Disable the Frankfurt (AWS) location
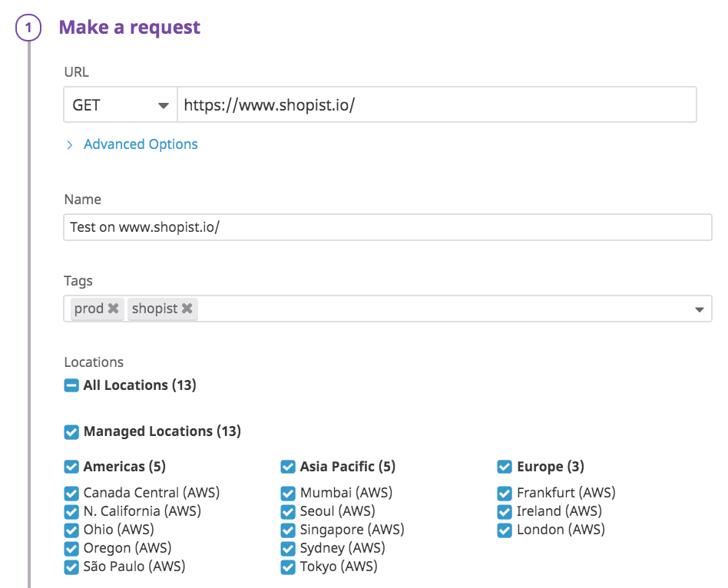This screenshot has height=588, width=728. (x=505, y=494)
